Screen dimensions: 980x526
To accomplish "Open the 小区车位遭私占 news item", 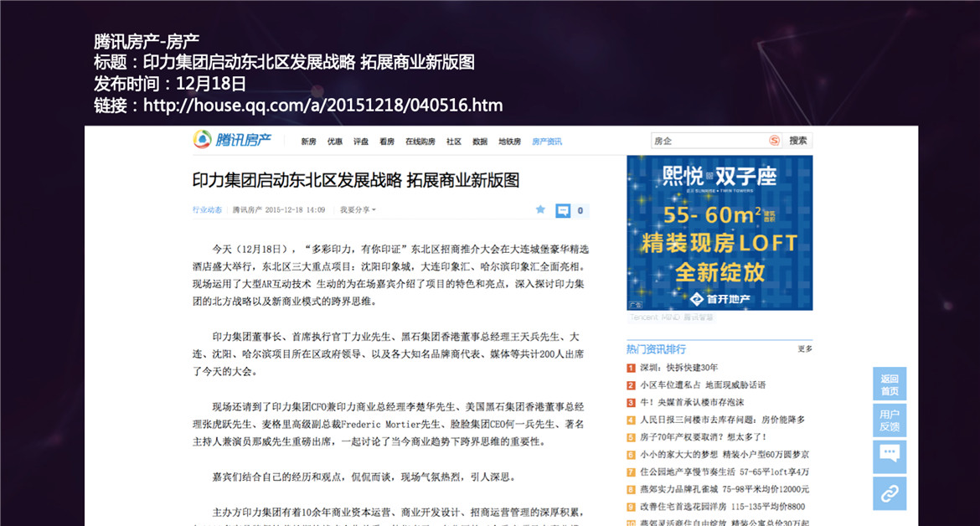I will (x=703, y=384).
